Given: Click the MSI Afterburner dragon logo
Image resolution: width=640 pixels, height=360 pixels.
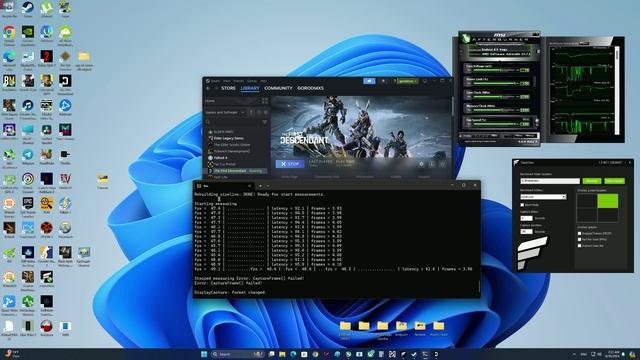Looking at the screenshot, I should (x=466, y=38).
